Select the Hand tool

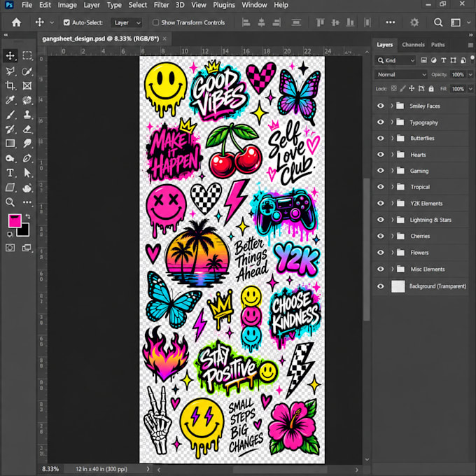(x=27, y=188)
